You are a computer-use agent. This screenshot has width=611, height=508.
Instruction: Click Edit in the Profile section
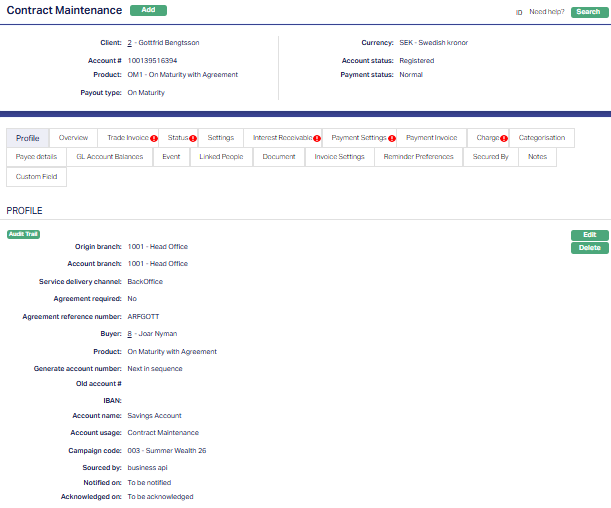click(x=589, y=235)
